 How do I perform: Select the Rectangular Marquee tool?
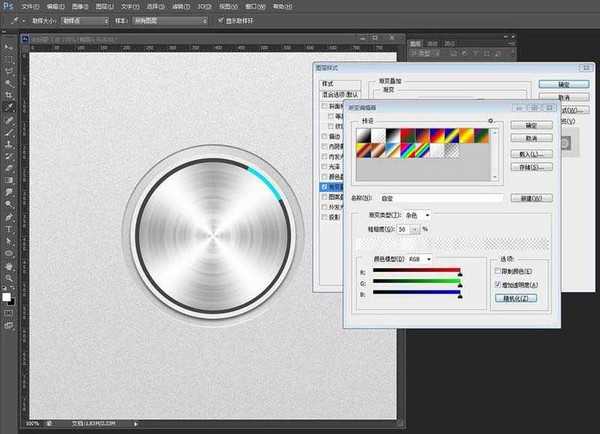point(9,59)
